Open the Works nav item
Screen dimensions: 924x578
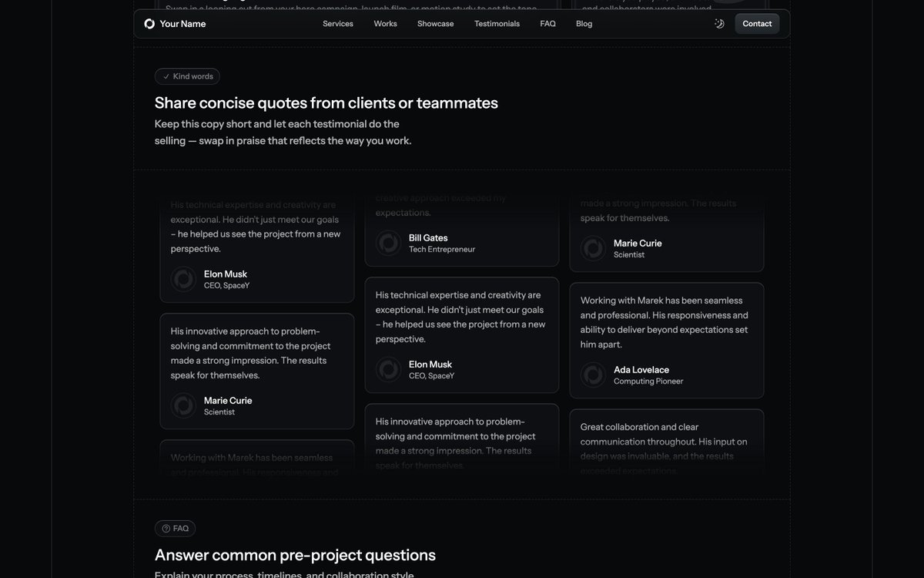pos(386,24)
